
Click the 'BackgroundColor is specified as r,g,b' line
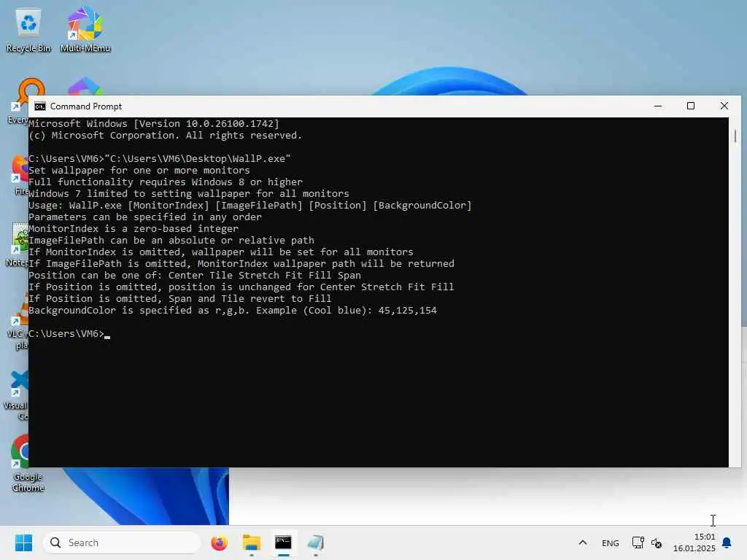pyautogui.click(x=233, y=311)
